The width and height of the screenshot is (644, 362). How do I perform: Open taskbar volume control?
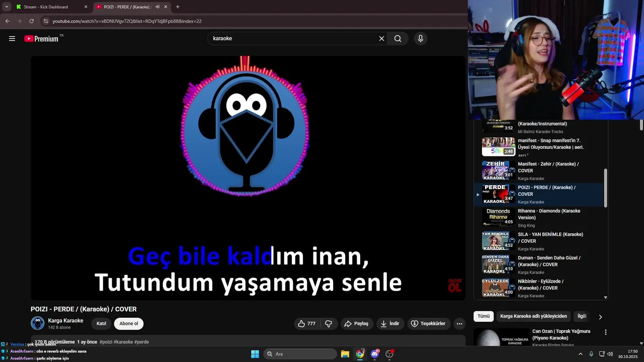[x=610, y=354]
